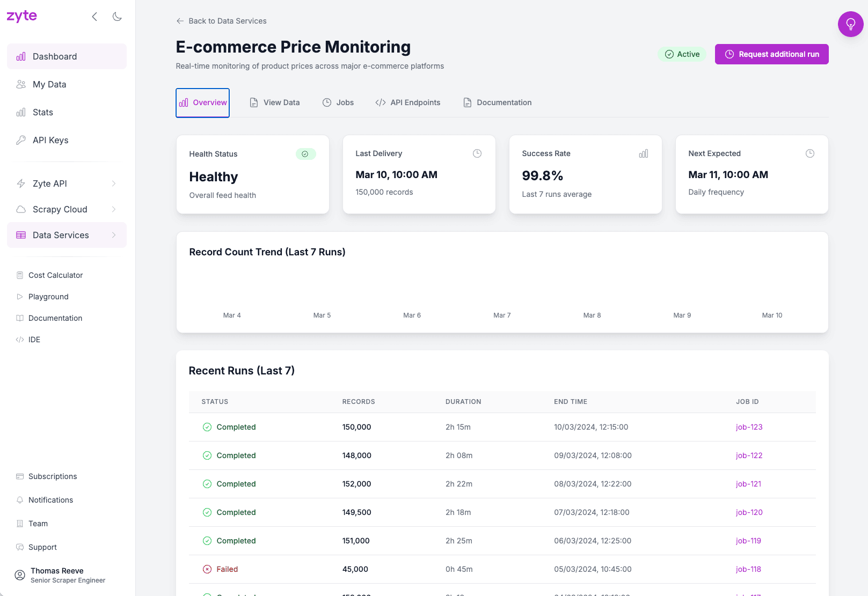Click the END TIME column header
868x596 pixels.
571,402
